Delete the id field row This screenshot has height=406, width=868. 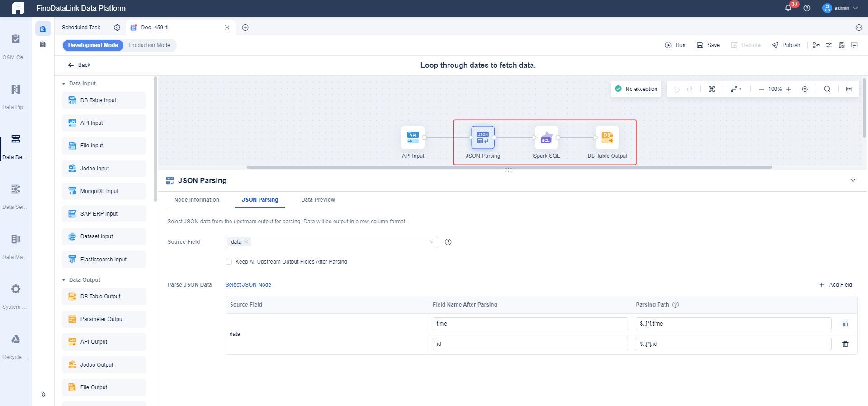(x=845, y=344)
